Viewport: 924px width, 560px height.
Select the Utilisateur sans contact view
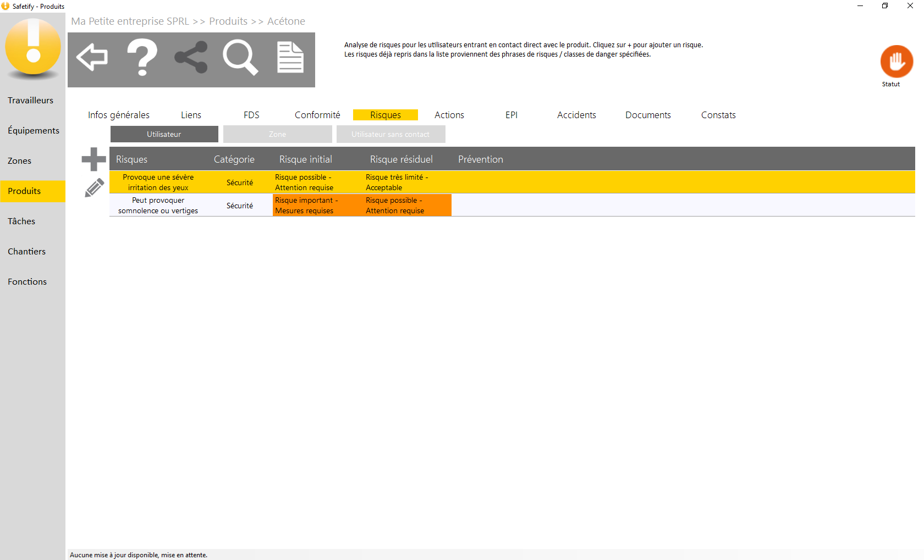tap(391, 134)
